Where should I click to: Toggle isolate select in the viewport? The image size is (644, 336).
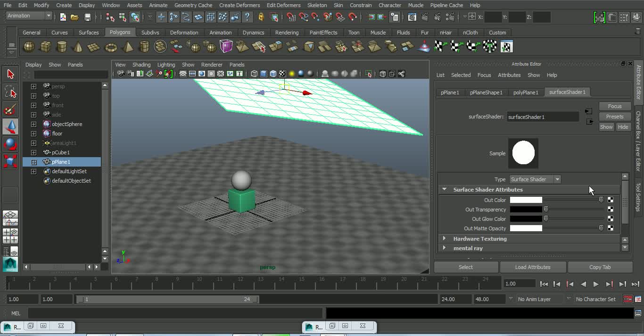(368, 74)
